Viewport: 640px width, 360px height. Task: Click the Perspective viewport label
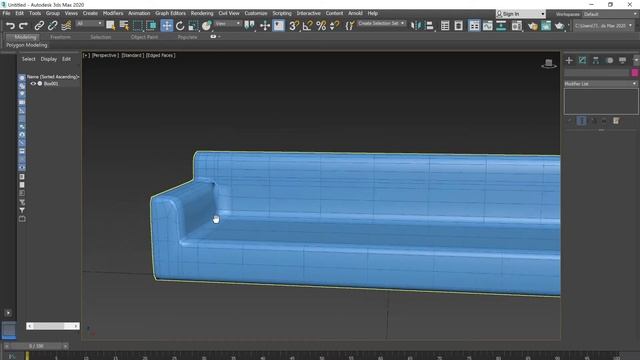pyautogui.click(x=105, y=55)
